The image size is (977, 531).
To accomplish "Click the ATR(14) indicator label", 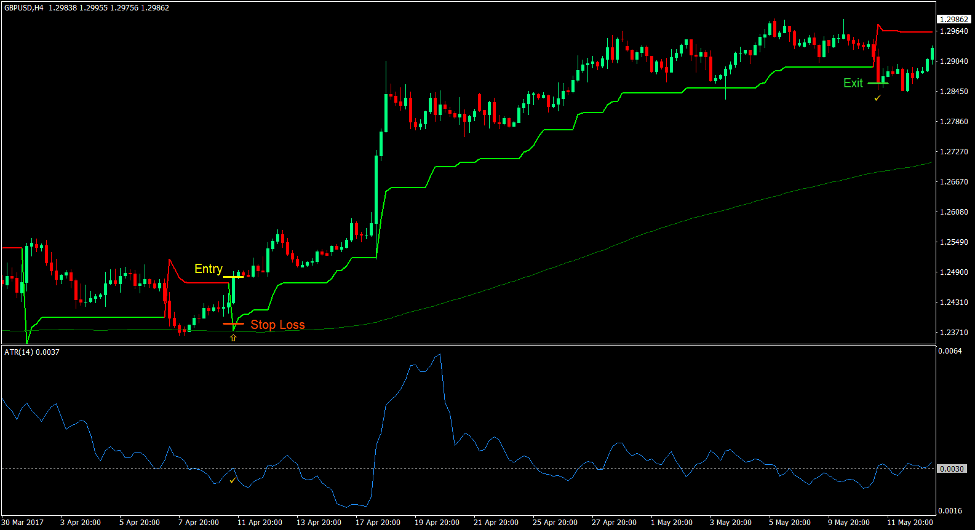I will 25,352.
